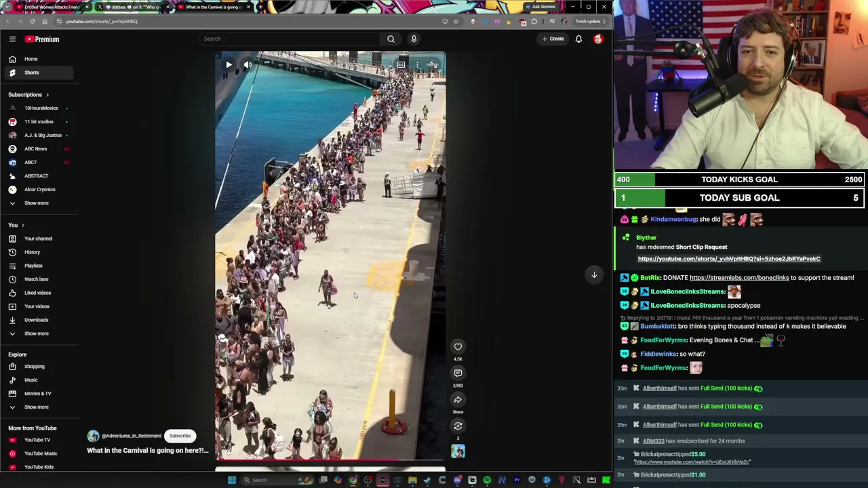This screenshot has height=488, width=868.
Task: Open A.J. & Big Justice channel
Action: pyautogui.click(x=39, y=136)
